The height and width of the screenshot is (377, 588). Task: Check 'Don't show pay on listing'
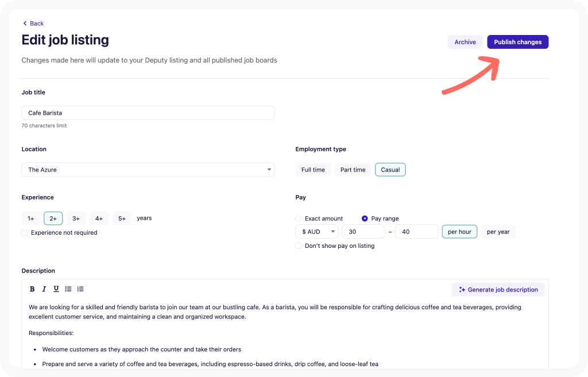(x=299, y=246)
